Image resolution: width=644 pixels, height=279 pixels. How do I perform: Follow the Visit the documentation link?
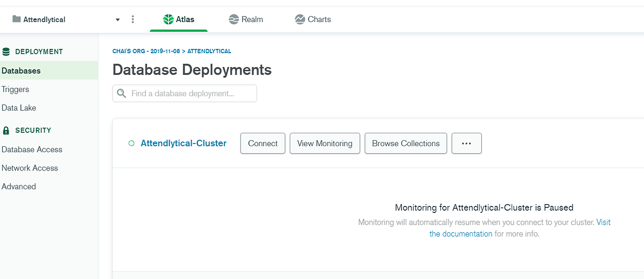pyautogui.click(x=520, y=228)
